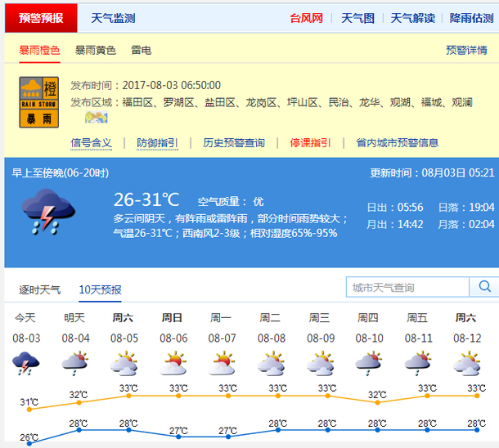The image size is (499, 448).
Task: Click the 停课指引 link
Action: coord(310,142)
